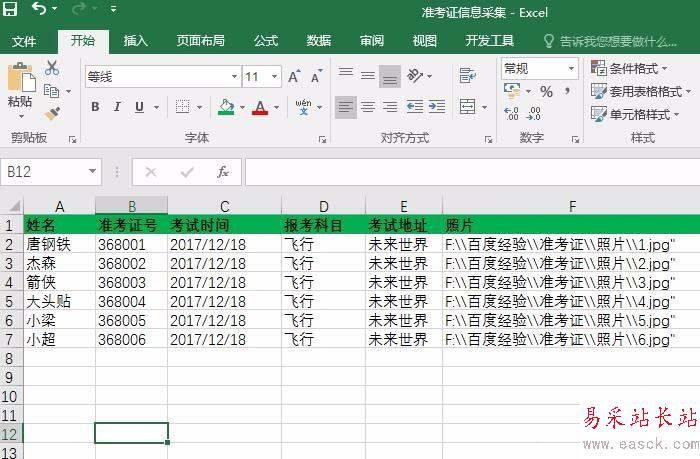Viewport: 700px width, 459px height.
Task: Click the 粘贴 paste button
Action: point(21,83)
